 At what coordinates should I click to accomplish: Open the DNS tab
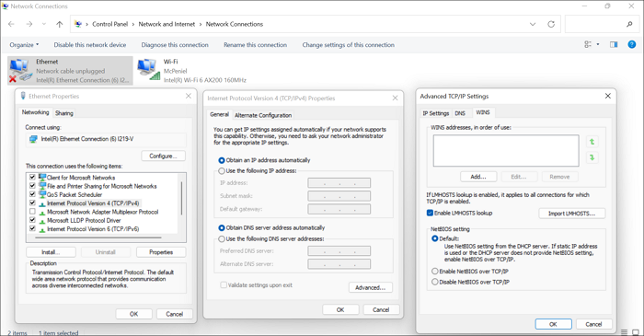[x=460, y=113]
